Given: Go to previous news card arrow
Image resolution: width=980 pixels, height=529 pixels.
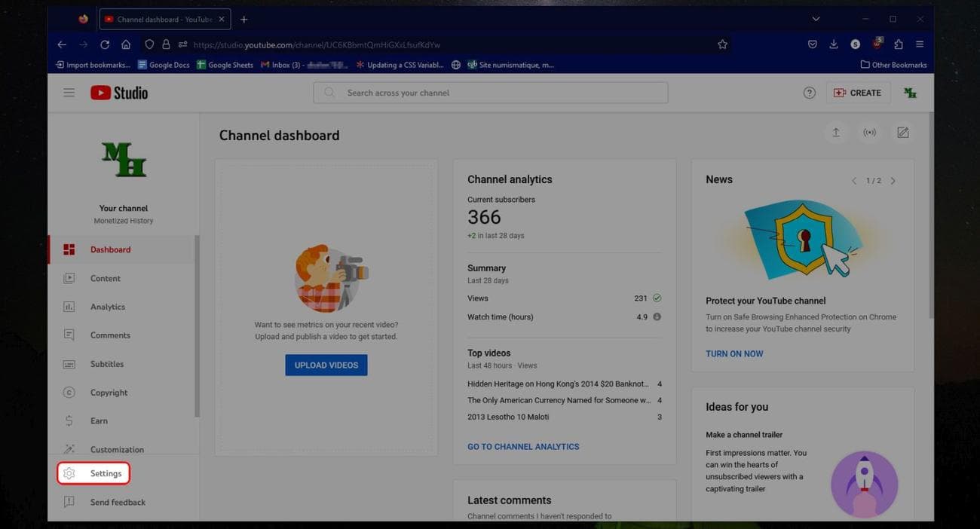Looking at the screenshot, I should coord(854,181).
